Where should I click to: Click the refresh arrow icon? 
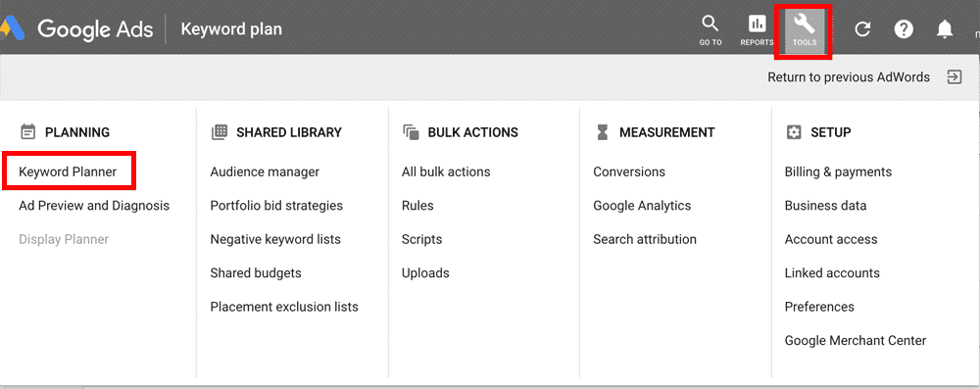tap(862, 28)
